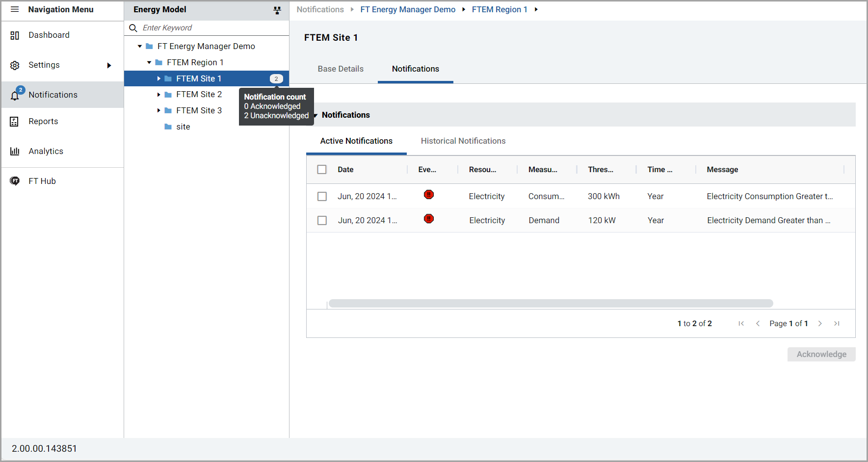Image resolution: width=868 pixels, height=462 pixels.
Task: Click the red alarm icon for Demand row
Action: [429, 219]
